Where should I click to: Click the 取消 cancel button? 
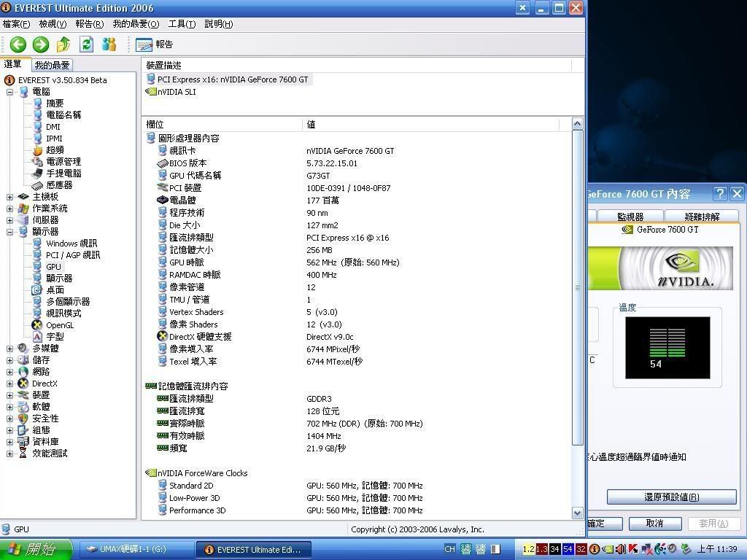pyautogui.click(x=654, y=524)
